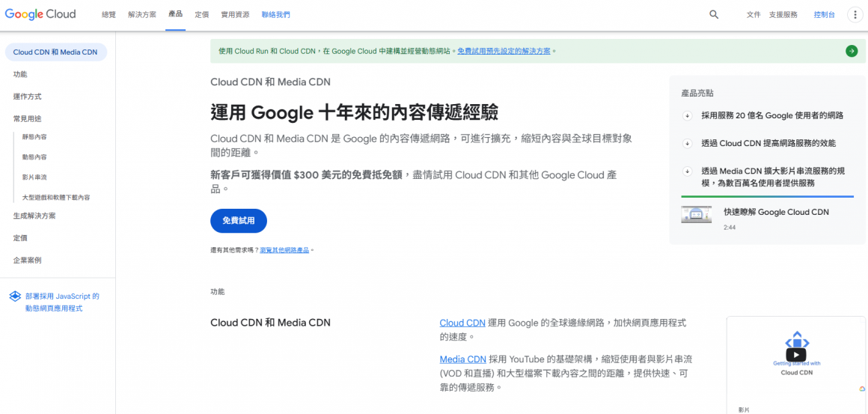Click the 瀏覽其他網路產品 link
868x414 pixels.
click(x=284, y=250)
